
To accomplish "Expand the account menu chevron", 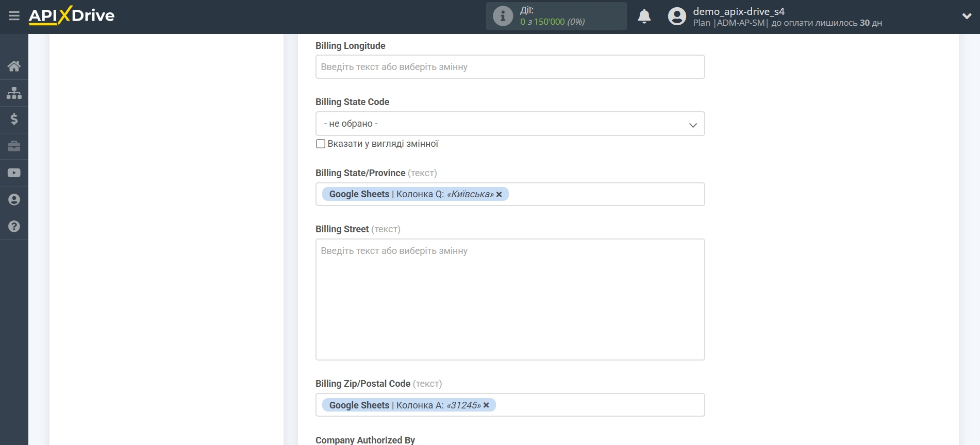I will (967, 16).
